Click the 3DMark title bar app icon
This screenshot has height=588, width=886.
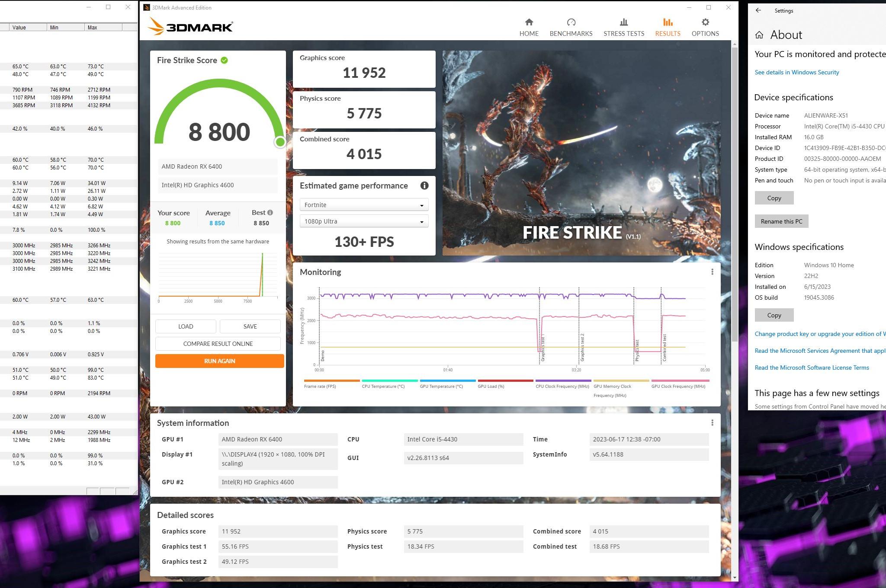(147, 7)
